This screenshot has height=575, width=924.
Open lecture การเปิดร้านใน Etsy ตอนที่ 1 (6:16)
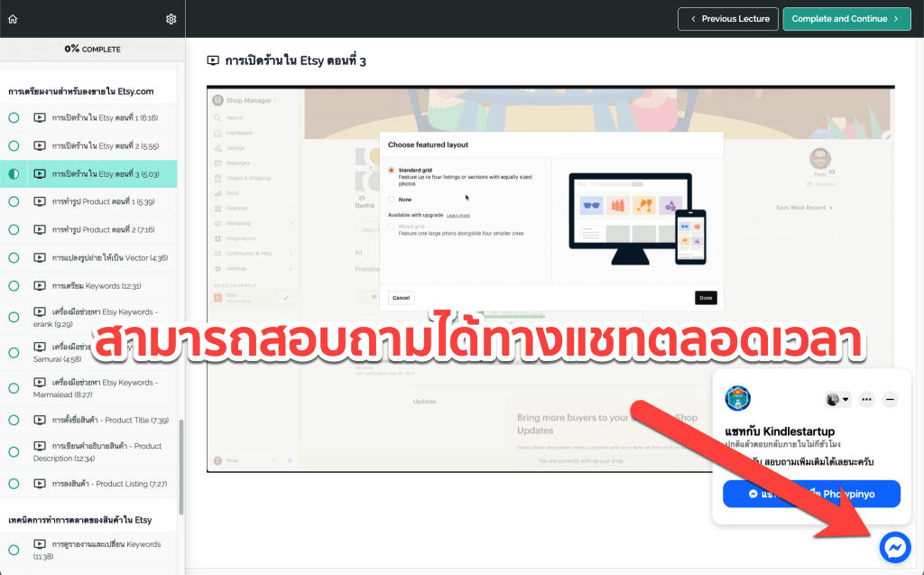tap(88, 117)
